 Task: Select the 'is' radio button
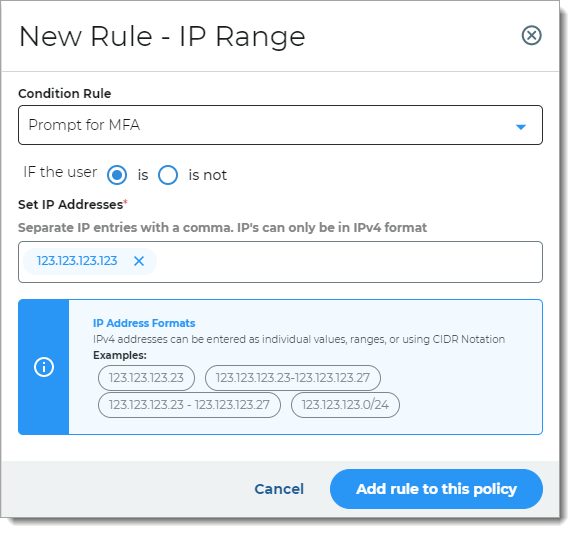point(117,175)
